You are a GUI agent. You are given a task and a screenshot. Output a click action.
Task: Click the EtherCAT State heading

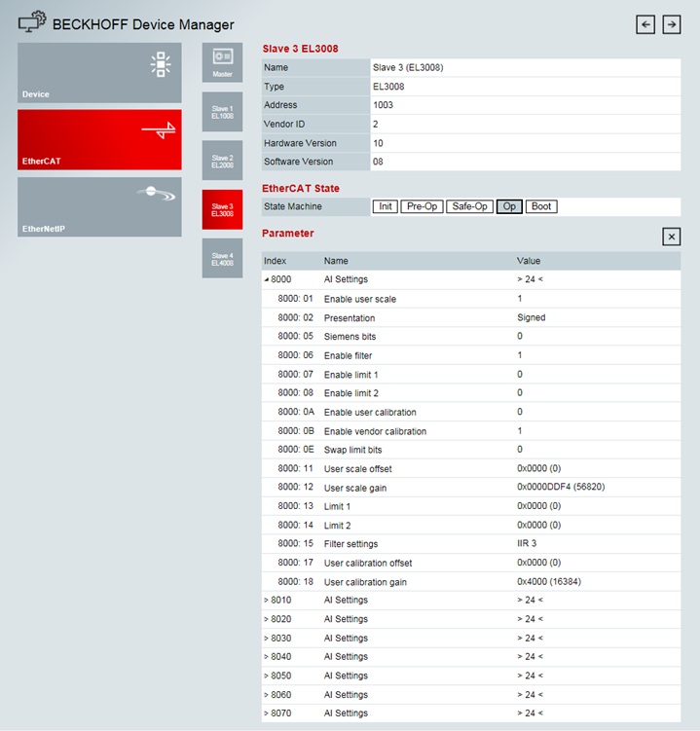(301, 189)
